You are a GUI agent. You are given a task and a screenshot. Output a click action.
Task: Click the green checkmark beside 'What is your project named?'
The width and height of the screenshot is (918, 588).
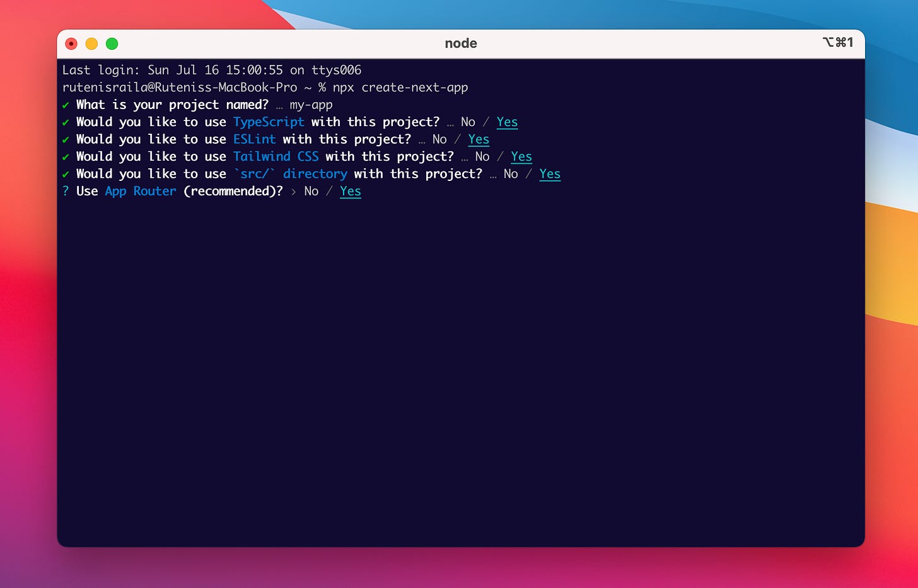[66, 105]
